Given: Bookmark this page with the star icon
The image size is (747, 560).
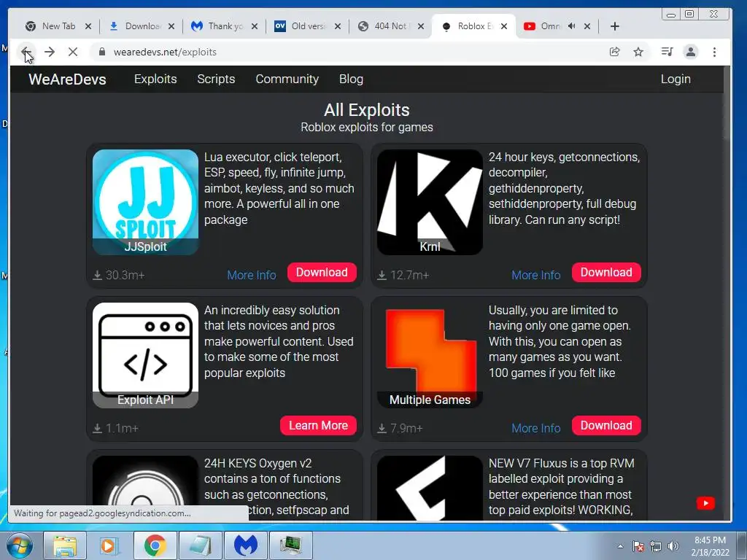Looking at the screenshot, I should pyautogui.click(x=638, y=52).
